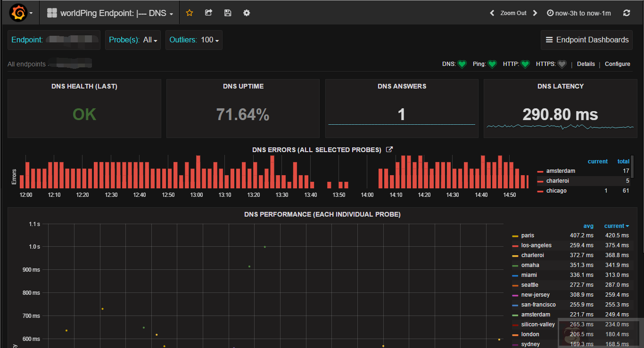Open DNS ERRORS panel title menu
Viewport: 644px width, 348px height.
tap(317, 150)
